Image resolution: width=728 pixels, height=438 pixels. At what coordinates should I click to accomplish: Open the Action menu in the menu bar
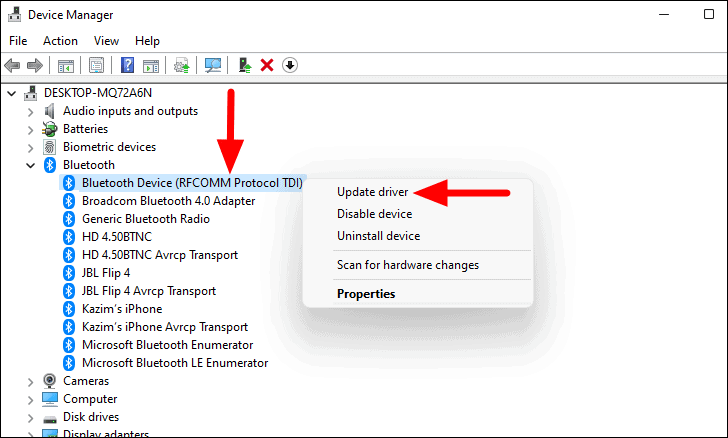[60, 41]
